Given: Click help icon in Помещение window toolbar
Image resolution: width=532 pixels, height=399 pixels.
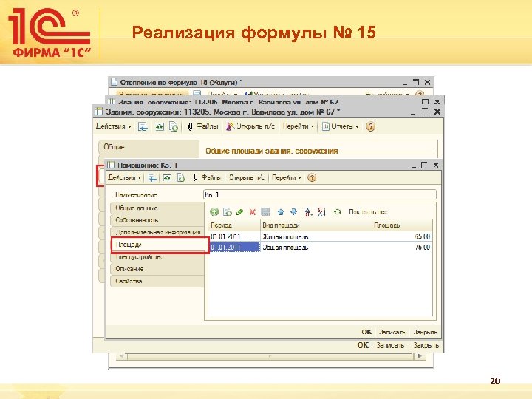Looking at the screenshot, I should point(312,177).
